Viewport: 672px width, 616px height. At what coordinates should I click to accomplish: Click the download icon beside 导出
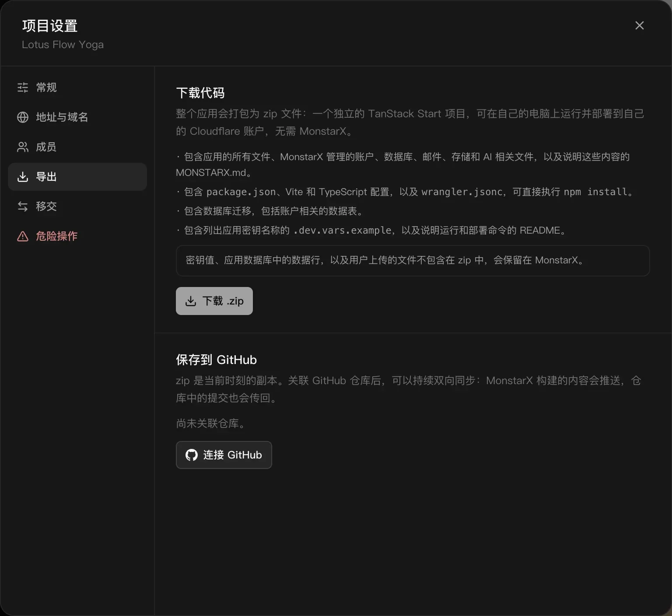(x=23, y=177)
